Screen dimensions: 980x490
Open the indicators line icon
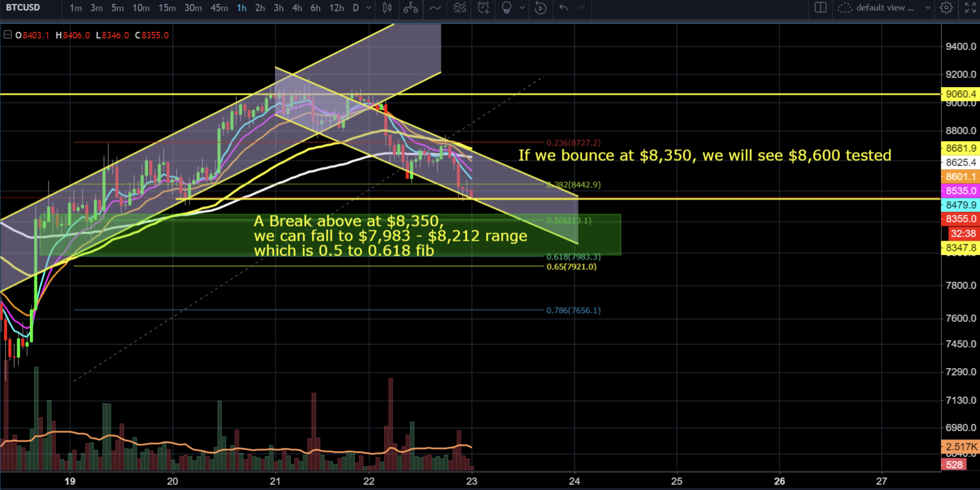(435, 8)
